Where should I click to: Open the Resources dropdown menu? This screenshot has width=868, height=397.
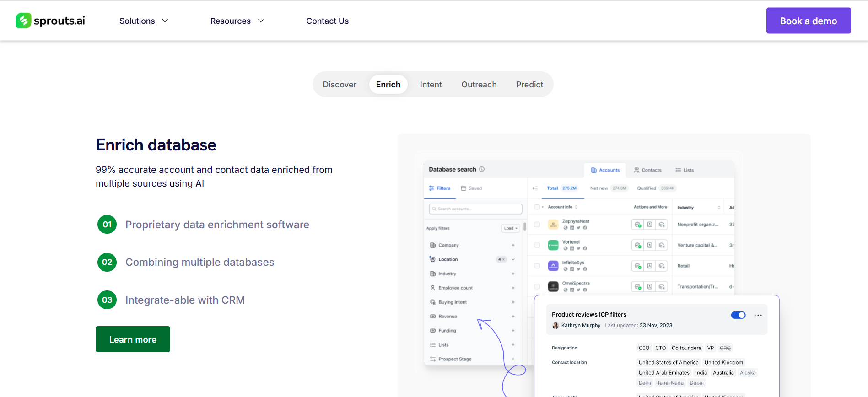click(x=237, y=21)
